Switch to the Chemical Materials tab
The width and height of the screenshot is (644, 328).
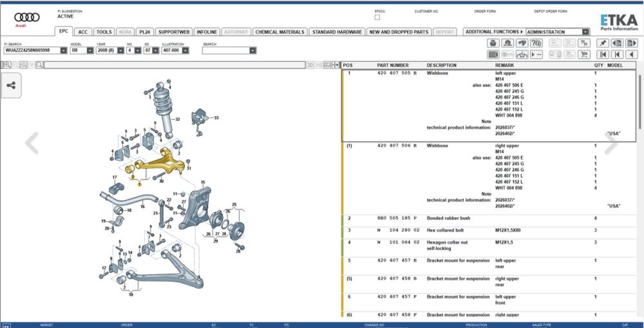click(279, 32)
